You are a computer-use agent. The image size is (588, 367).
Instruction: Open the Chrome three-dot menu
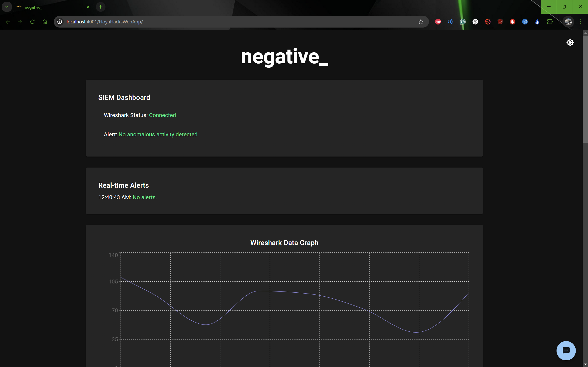tap(581, 22)
